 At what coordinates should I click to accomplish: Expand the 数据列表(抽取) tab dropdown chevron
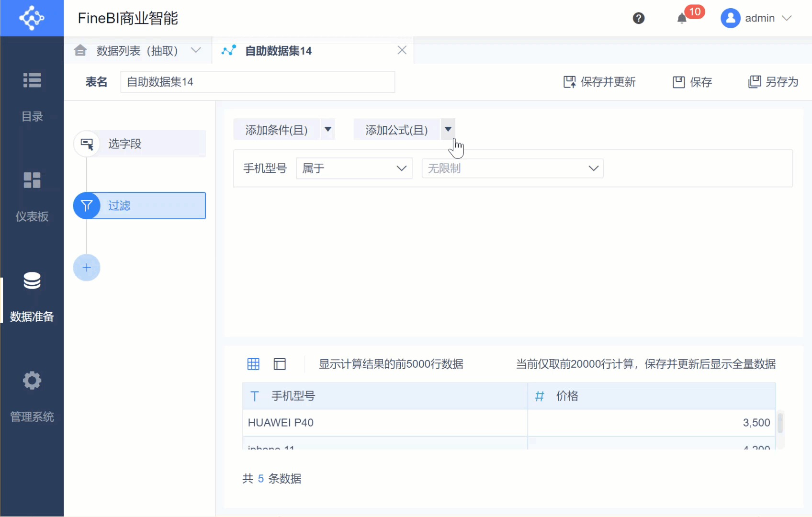tap(196, 50)
